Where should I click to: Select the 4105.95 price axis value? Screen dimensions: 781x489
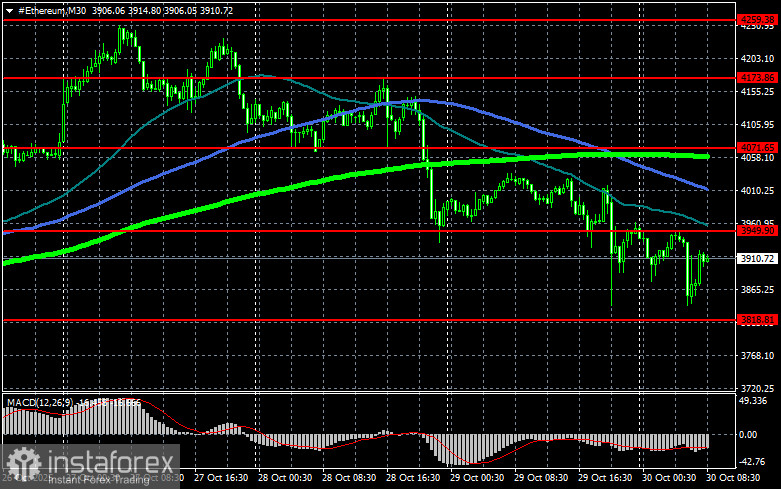click(x=757, y=124)
